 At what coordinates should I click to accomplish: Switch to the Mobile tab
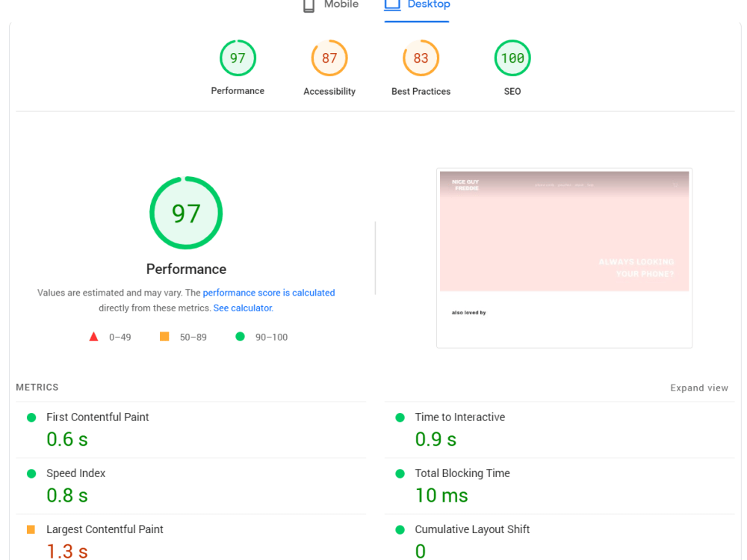coord(331,5)
